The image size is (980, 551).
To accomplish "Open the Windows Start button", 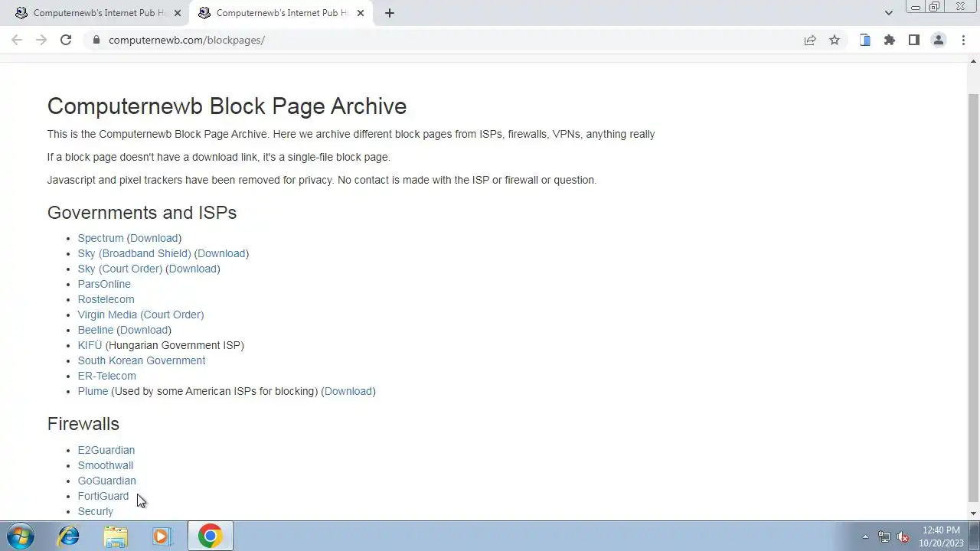I will pyautogui.click(x=21, y=536).
